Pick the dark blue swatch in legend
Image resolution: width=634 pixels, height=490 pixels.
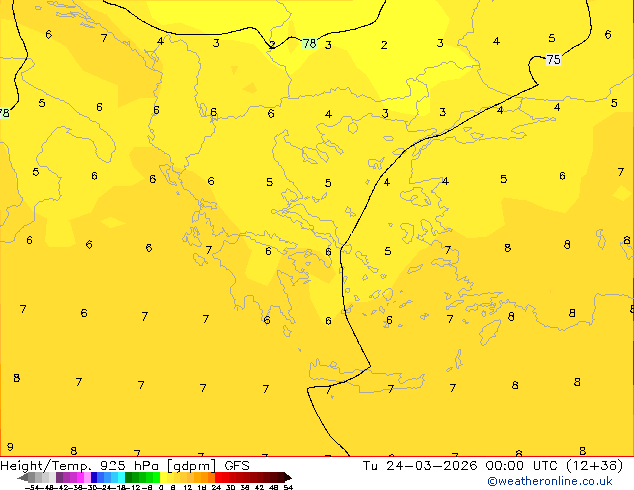click(94, 477)
